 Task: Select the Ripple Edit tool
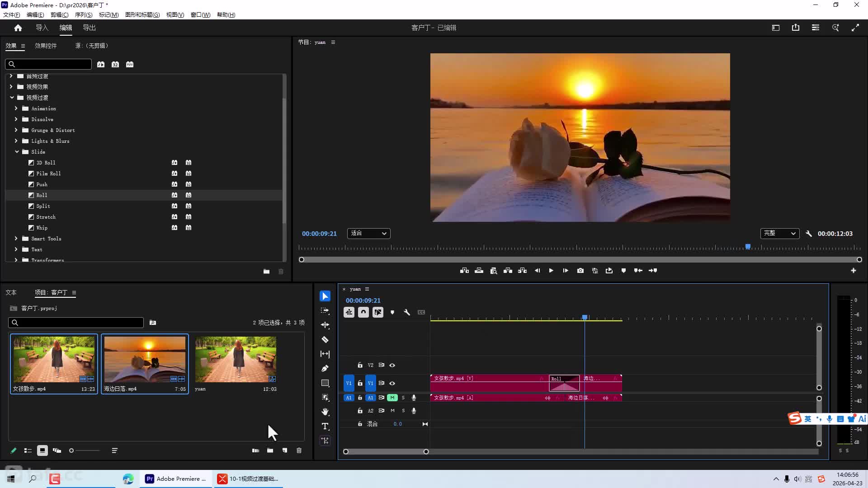tap(325, 325)
